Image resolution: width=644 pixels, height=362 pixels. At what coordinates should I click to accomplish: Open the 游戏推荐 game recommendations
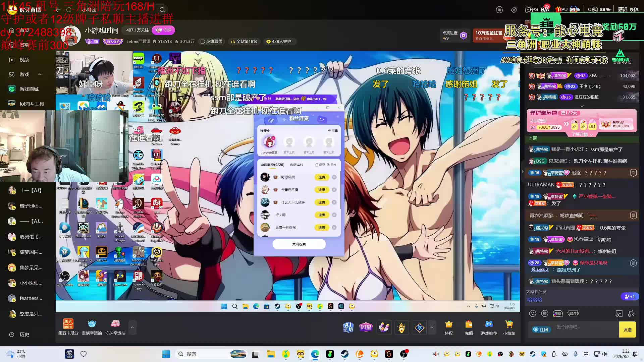click(x=489, y=327)
